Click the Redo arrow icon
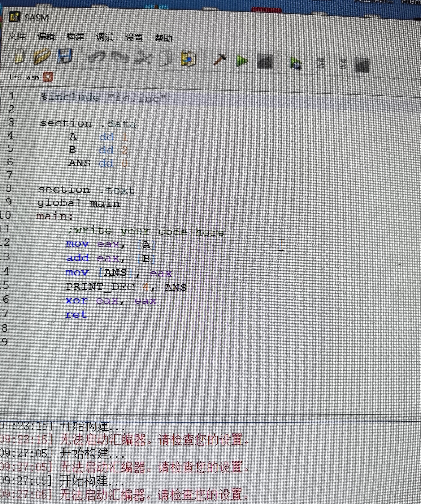Viewport: 421px width, 504px height. point(120,58)
